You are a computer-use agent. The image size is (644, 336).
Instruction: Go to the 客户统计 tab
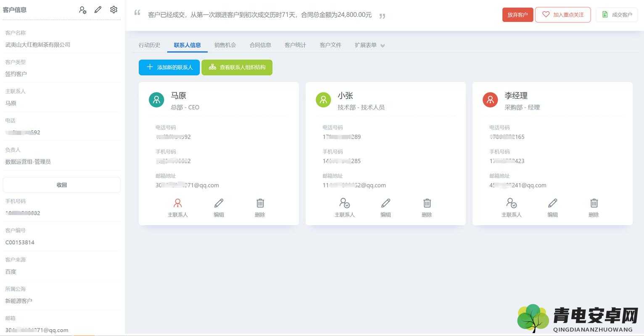pyautogui.click(x=296, y=45)
